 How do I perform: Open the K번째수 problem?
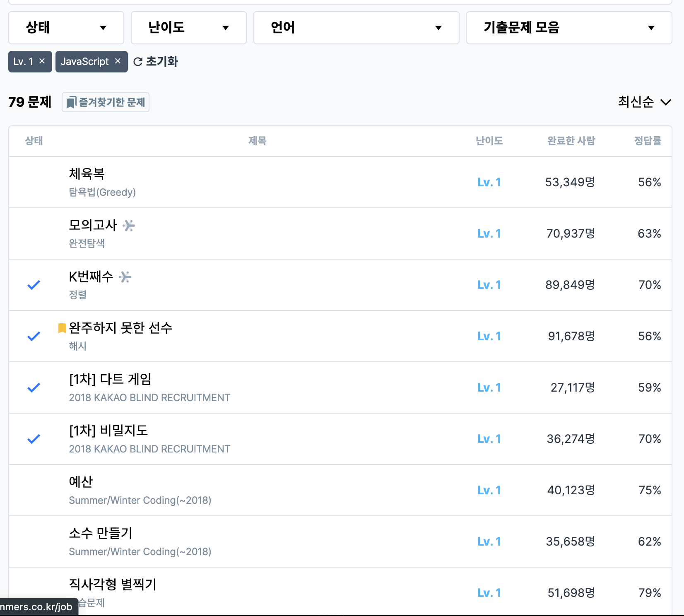click(x=91, y=277)
